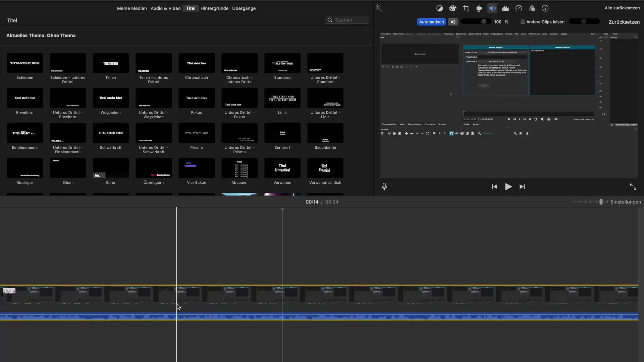Image resolution: width=644 pixels, height=362 pixels.
Task: Select the Überlagern title thumbnail
Action: coord(154,168)
